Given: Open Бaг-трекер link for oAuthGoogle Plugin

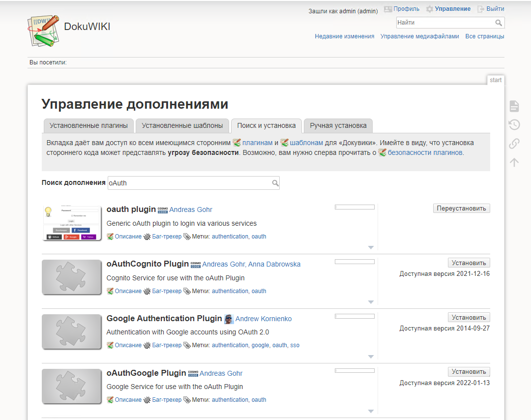Looking at the screenshot, I should click(x=167, y=400).
